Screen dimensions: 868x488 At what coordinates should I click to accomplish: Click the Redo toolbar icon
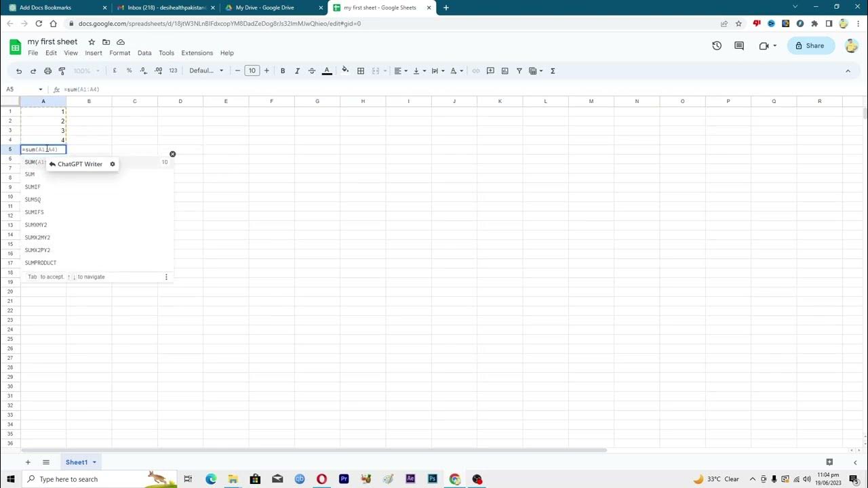(33, 70)
